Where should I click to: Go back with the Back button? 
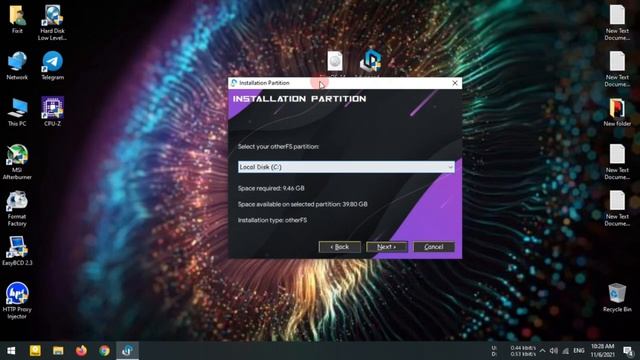click(x=340, y=247)
